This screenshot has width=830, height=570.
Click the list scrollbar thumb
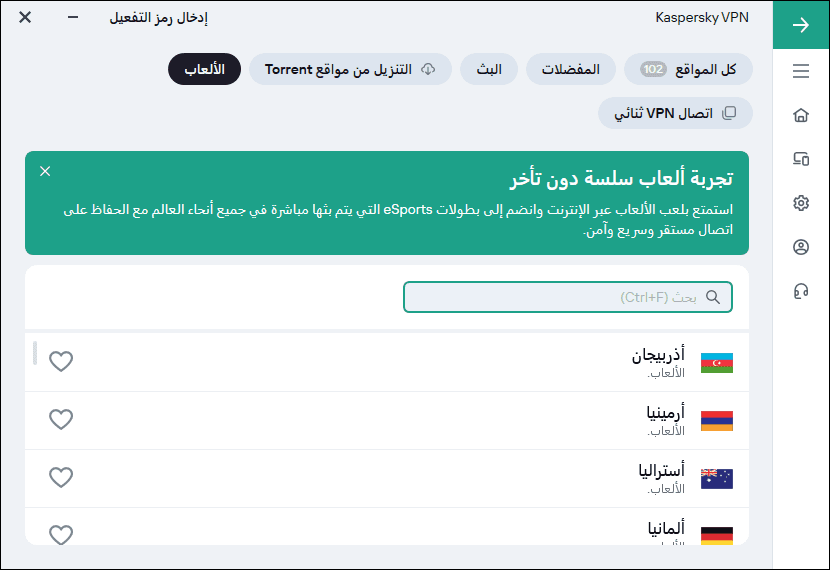click(x=35, y=353)
